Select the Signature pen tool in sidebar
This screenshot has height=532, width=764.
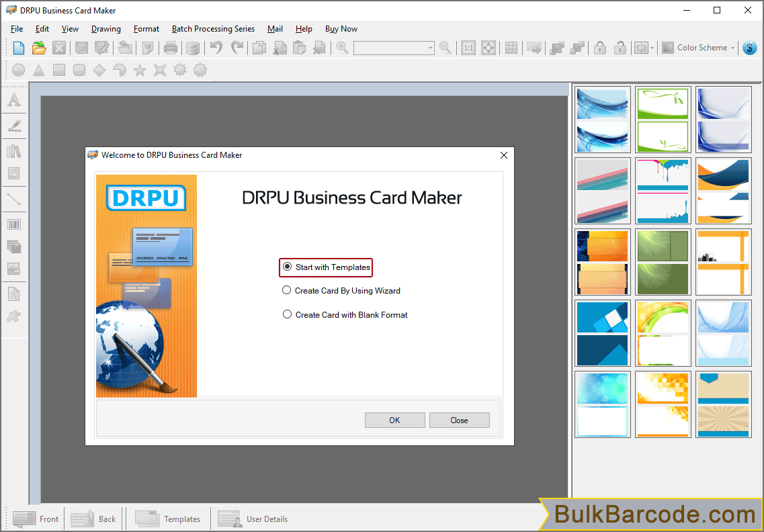(x=14, y=125)
